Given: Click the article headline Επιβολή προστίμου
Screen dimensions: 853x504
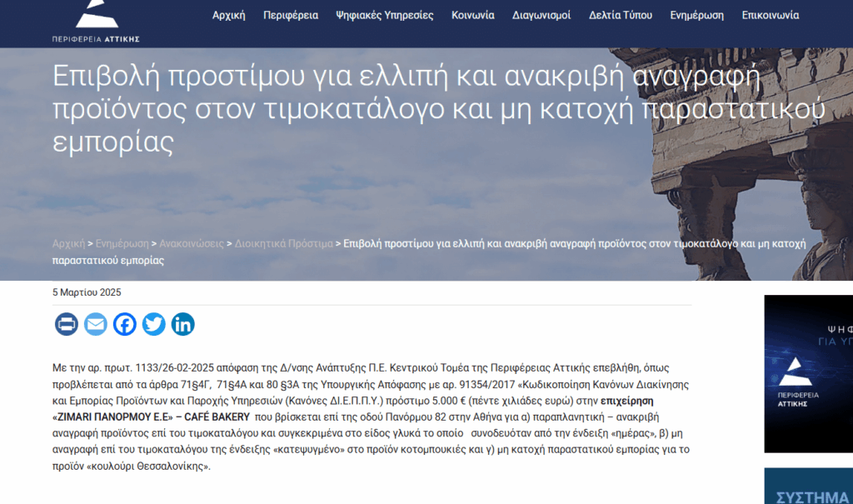Looking at the screenshot, I should [438, 108].
